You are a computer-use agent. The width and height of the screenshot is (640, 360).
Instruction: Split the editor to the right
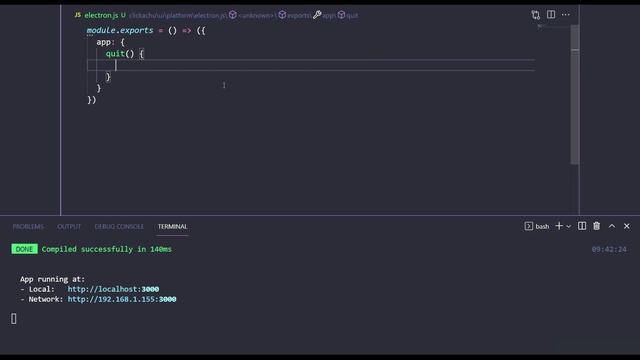pyautogui.click(x=551, y=15)
